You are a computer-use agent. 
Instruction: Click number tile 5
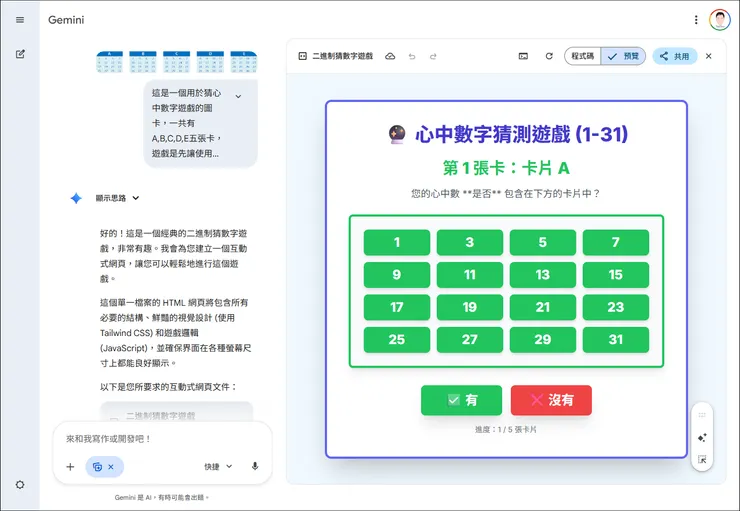(543, 243)
